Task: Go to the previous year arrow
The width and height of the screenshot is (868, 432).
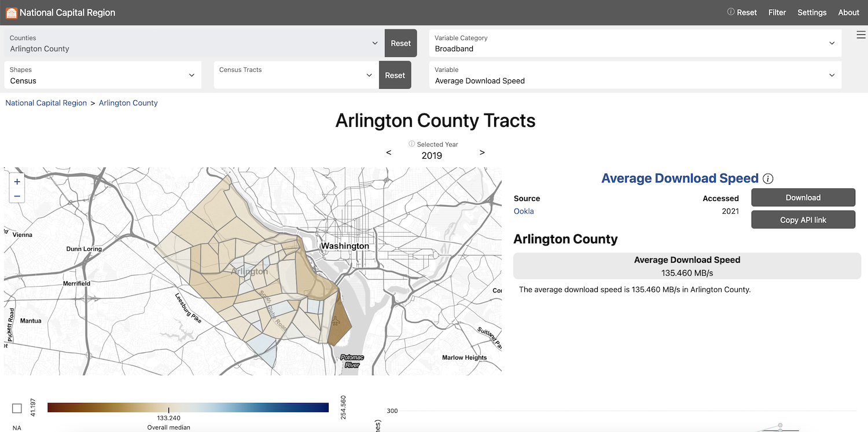Action: (x=388, y=152)
